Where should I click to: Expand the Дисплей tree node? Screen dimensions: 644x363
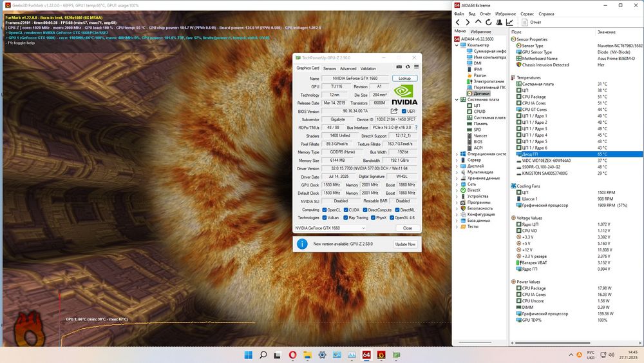(457, 166)
